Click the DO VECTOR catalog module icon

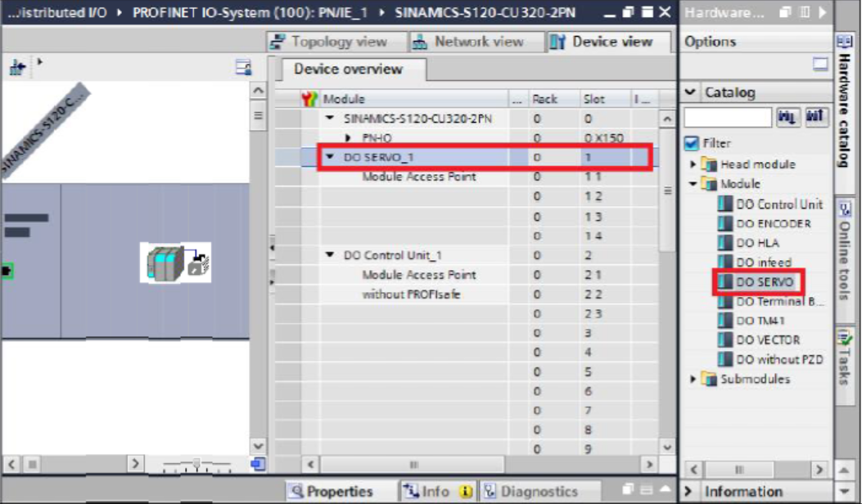tap(725, 340)
